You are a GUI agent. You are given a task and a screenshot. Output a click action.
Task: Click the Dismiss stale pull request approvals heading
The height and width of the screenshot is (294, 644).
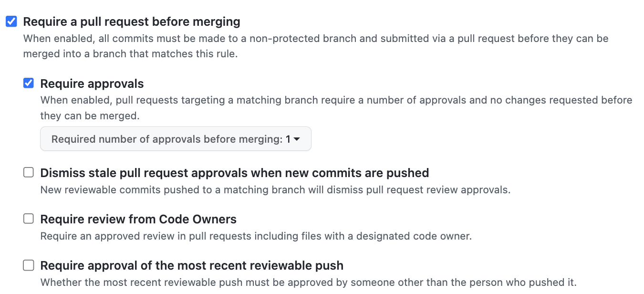tap(235, 173)
